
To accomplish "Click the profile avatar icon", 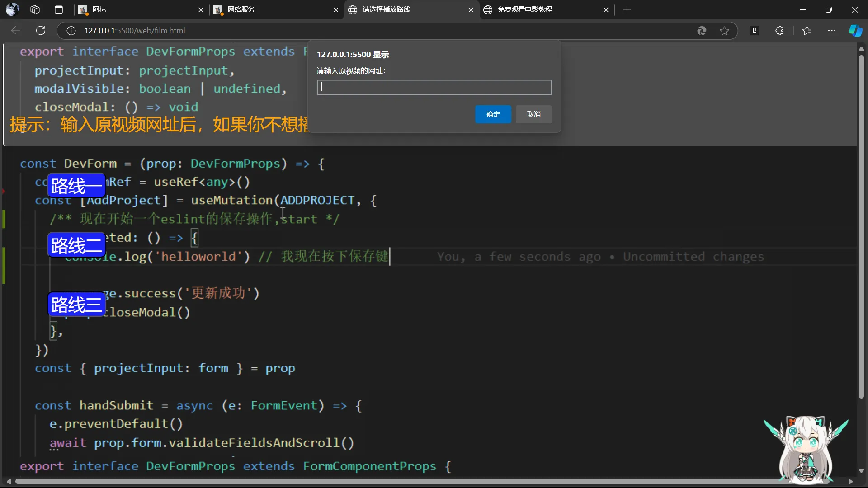I will pyautogui.click(x=13, y=9).
